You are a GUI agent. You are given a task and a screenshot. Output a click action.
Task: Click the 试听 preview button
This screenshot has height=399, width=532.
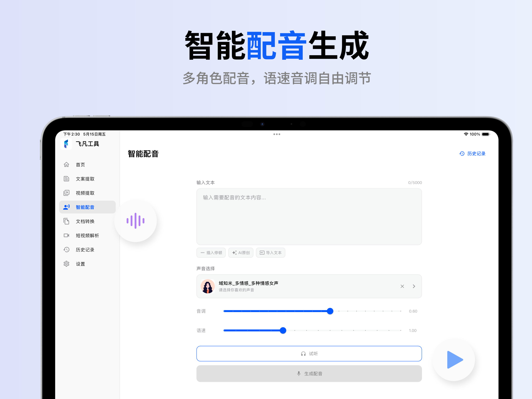(x=309, y=354)
